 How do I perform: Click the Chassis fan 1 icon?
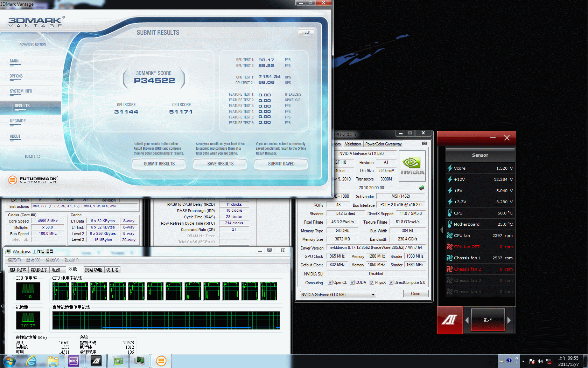pyautogui.click(x=450, y=258)
